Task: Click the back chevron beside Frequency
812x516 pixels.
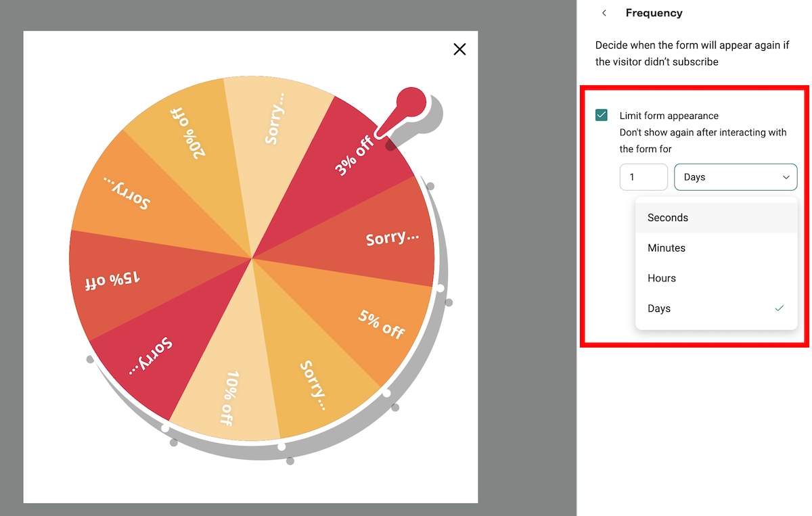Action: pyautogui.click(x=604, y=13)
